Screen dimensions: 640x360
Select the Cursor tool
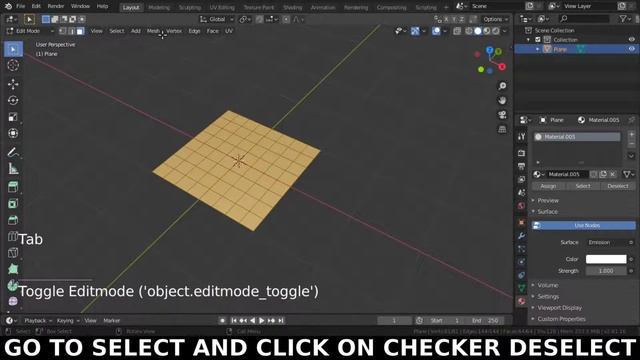click(13, 65)
